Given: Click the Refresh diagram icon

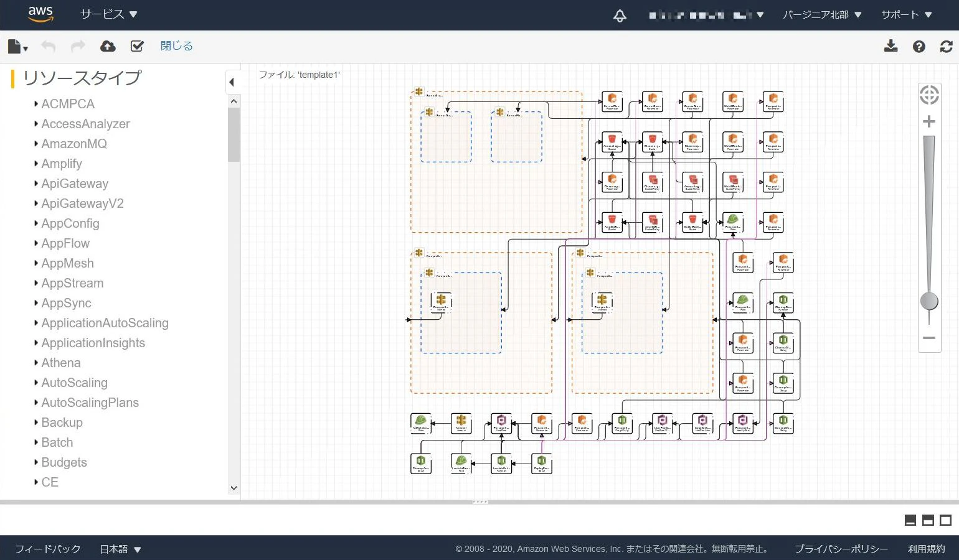Looking at the screenshot, I should pos(947,46).
